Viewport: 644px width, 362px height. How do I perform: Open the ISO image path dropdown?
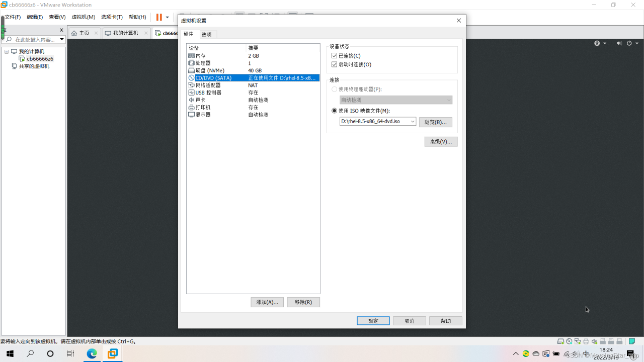coord(413,122)
